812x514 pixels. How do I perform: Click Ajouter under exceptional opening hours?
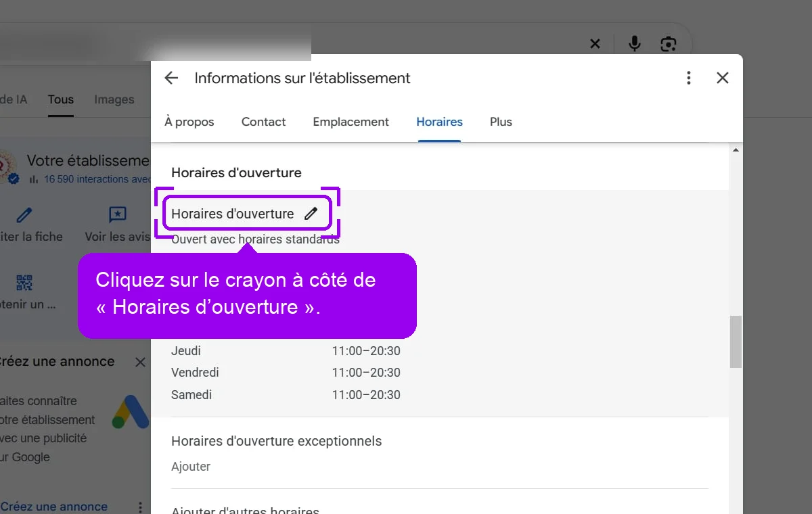tap(191, 467)
